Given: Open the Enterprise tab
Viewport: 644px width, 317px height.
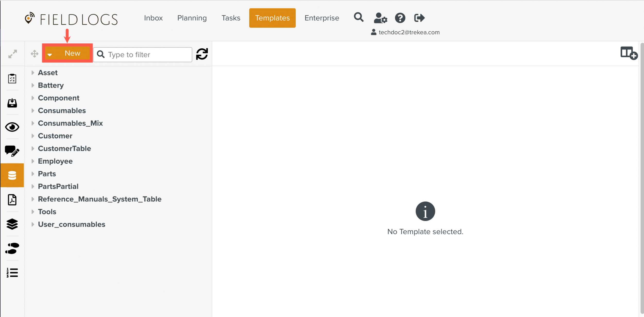Looking at the screenshot, I should coord(321,18).
